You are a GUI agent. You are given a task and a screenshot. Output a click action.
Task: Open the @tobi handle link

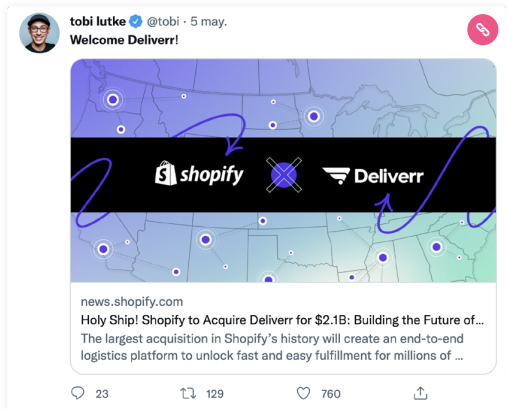pyautogui.click(x=163, y=22)
